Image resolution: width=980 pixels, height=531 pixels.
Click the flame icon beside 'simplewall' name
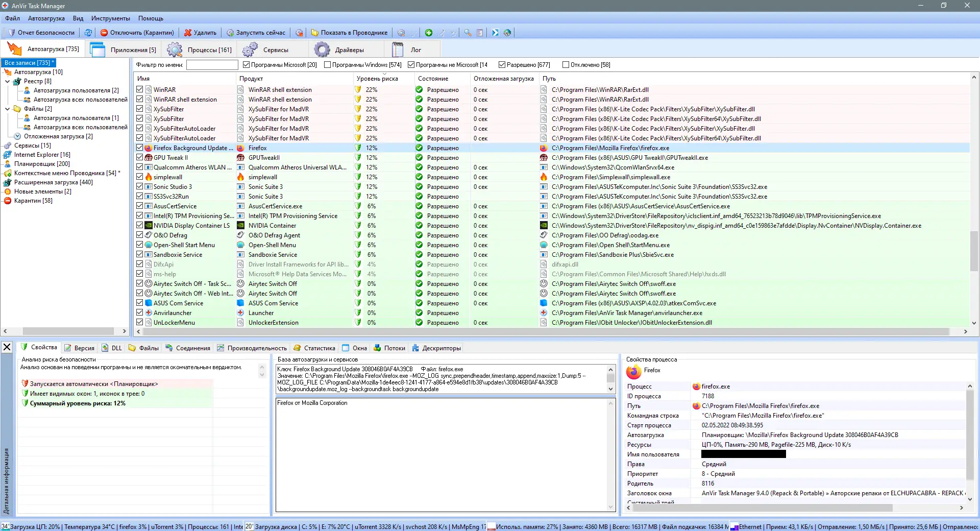[x=149, y=177]
